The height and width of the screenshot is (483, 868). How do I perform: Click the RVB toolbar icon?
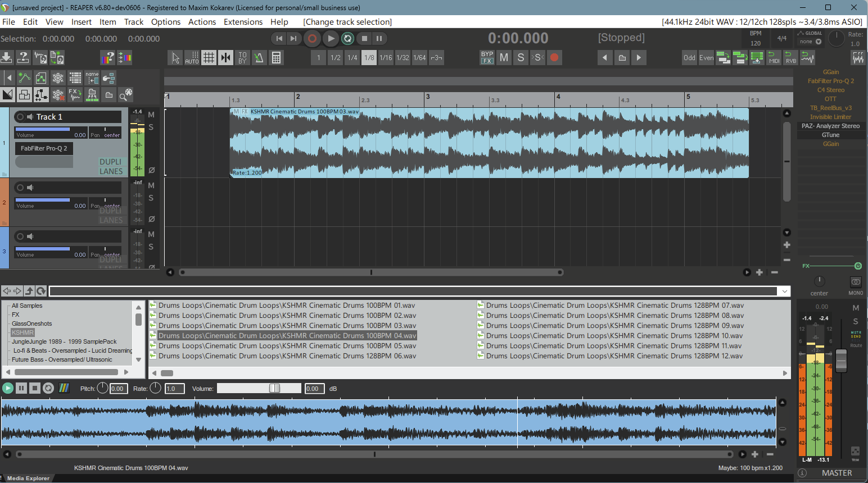791,57
